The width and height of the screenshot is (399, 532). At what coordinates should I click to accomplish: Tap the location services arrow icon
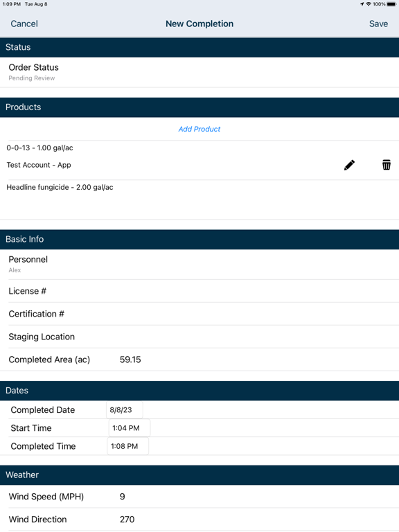(x=362, y=4)
